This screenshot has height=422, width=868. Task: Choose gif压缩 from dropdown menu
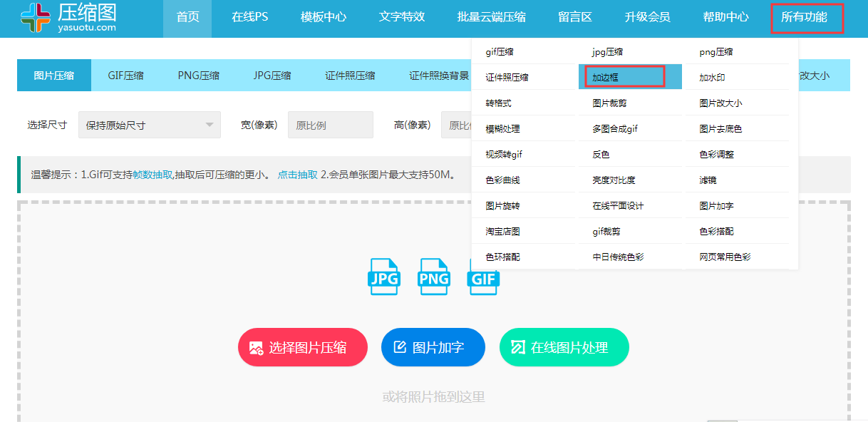coord(500,52)
